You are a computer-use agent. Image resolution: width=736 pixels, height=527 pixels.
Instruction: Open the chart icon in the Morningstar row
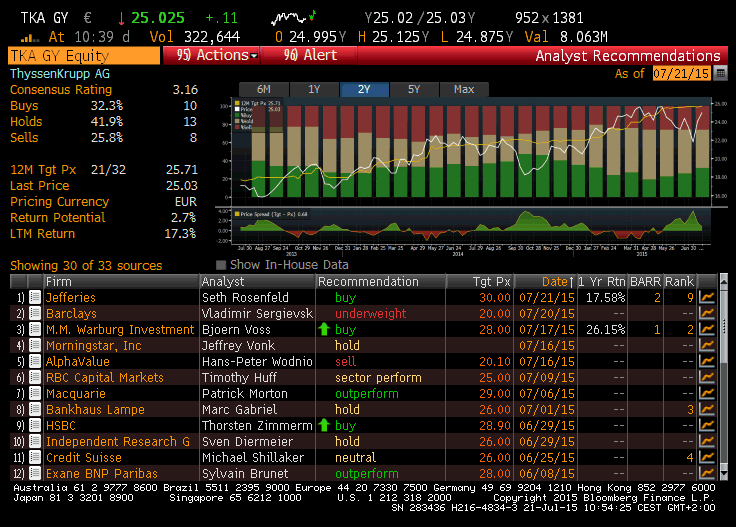tap(706, 345)
